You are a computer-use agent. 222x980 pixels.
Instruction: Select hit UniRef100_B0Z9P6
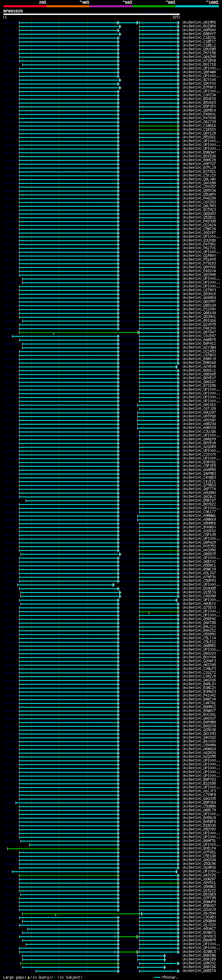(x=199, y=26)
